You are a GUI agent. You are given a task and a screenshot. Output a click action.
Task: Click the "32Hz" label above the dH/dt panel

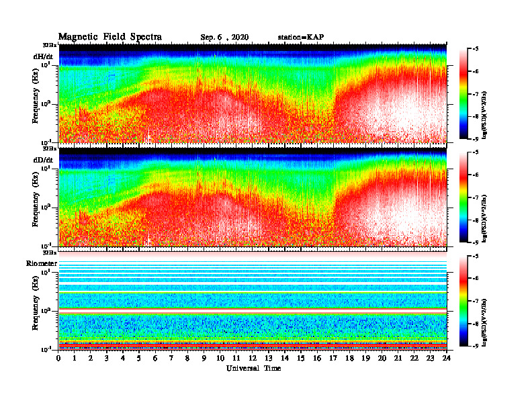(50, 46)
